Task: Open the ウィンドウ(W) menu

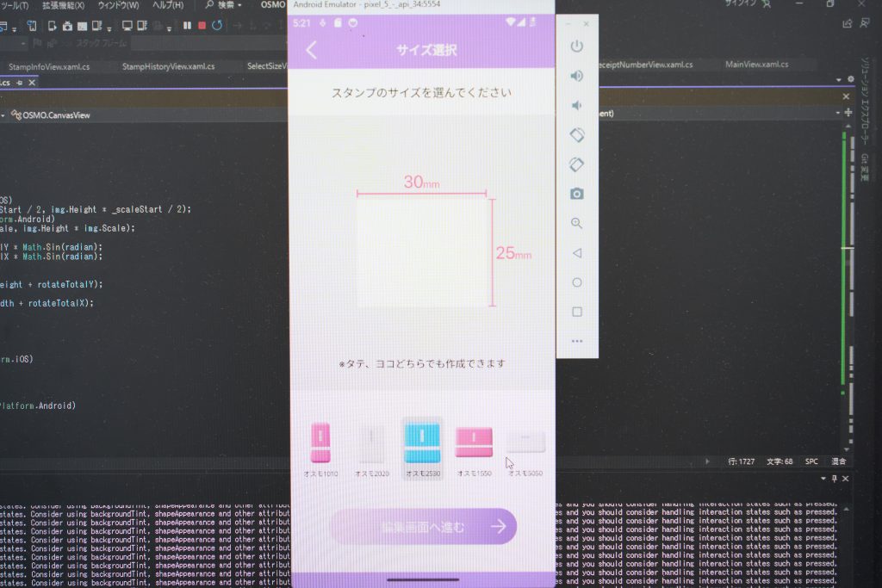Action: [118, 5]
